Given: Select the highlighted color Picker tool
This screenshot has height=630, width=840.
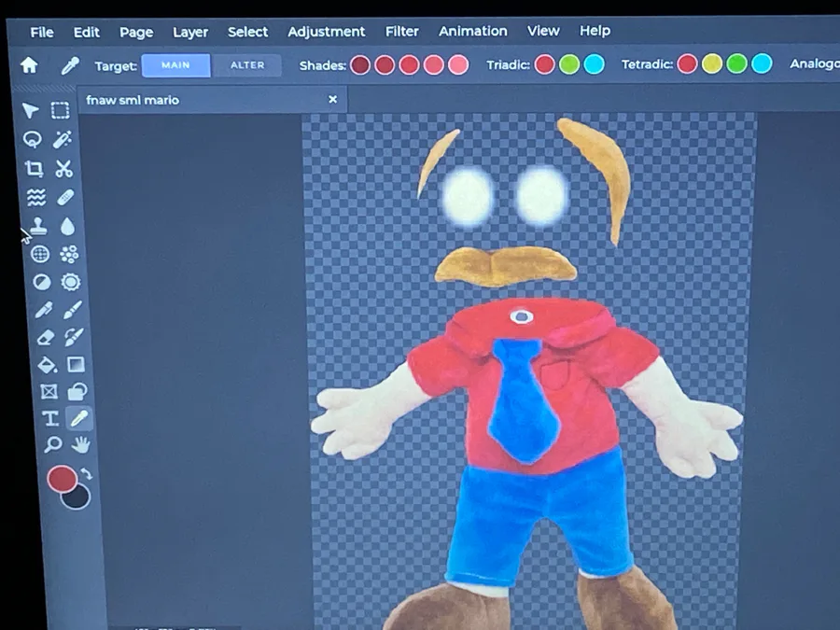Looking at the screenshot, I should pyautogui.click(x=78, y=418).
